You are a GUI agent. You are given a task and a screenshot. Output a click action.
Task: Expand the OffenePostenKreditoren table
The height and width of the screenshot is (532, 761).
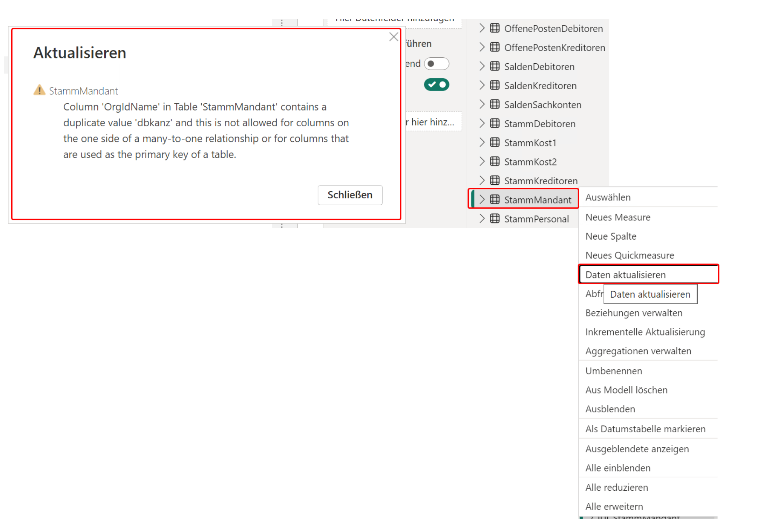pyautogui.click(x=482, y=47)
